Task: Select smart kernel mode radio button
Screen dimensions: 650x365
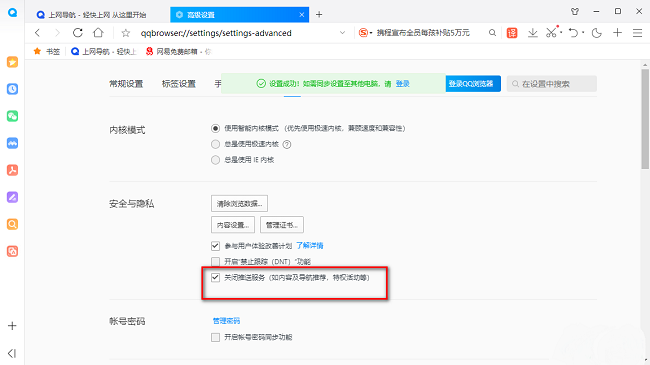Action: (x=215, y=129)
